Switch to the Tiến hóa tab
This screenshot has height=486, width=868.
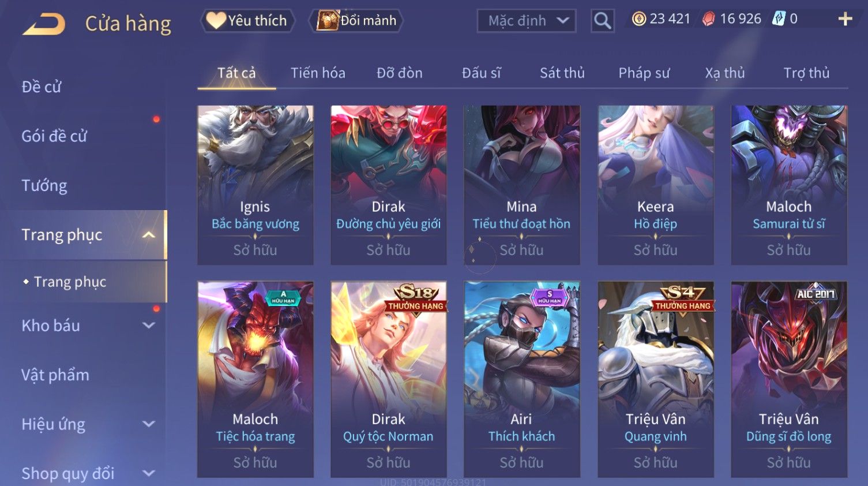click(318, 73)
